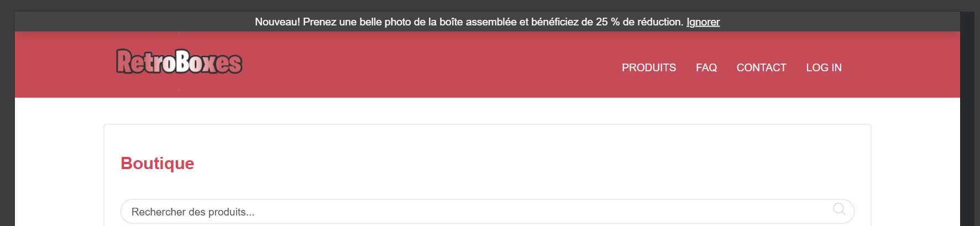The height and width of the screenshot is (226, 980).
Task: Go to the FAQ page
Action: tap(706, 67)
